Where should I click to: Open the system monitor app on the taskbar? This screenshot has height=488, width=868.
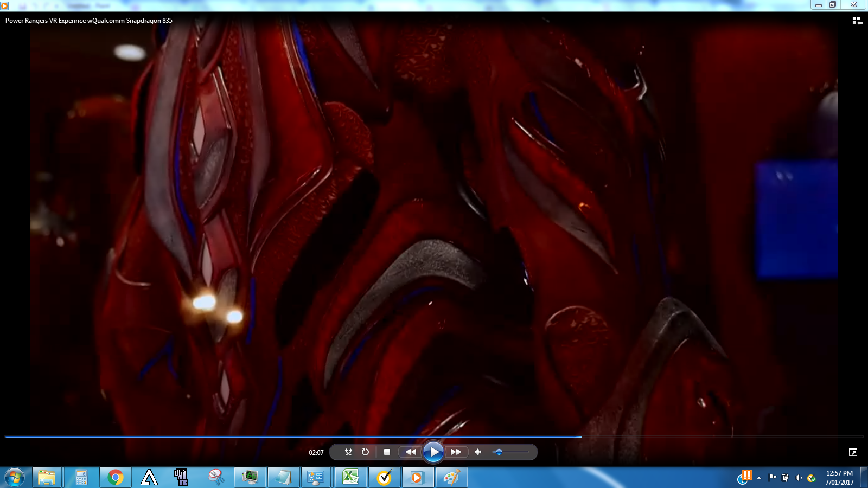click(x=250, y=478)
